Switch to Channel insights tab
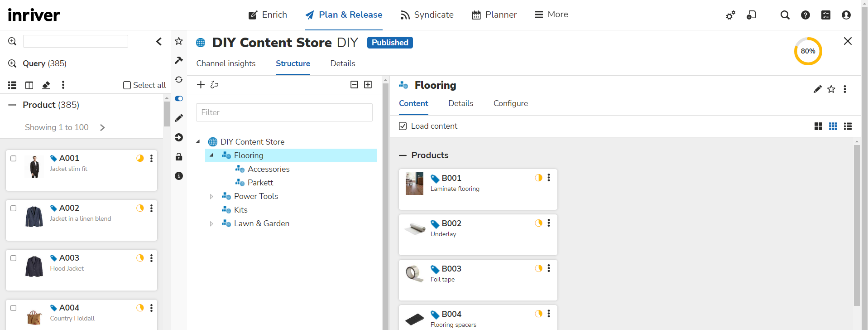This screenshot has width=868, height=330. point(226,63)
